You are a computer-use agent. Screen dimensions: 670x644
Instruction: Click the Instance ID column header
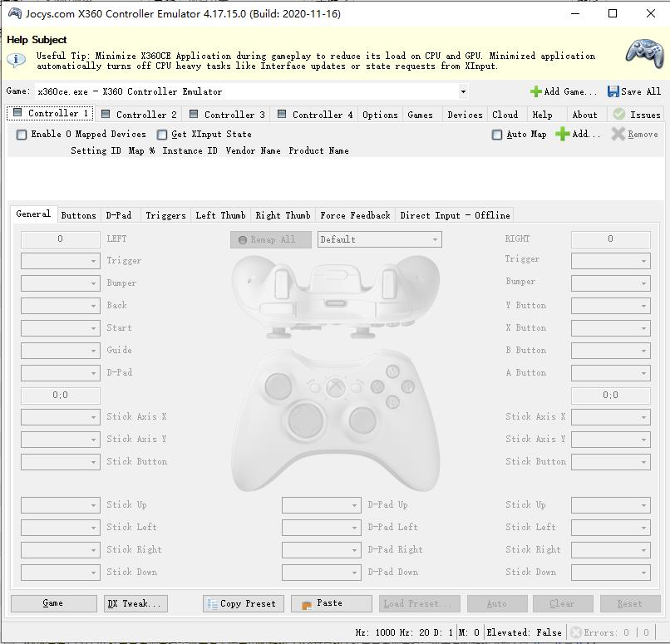point(190,150)
